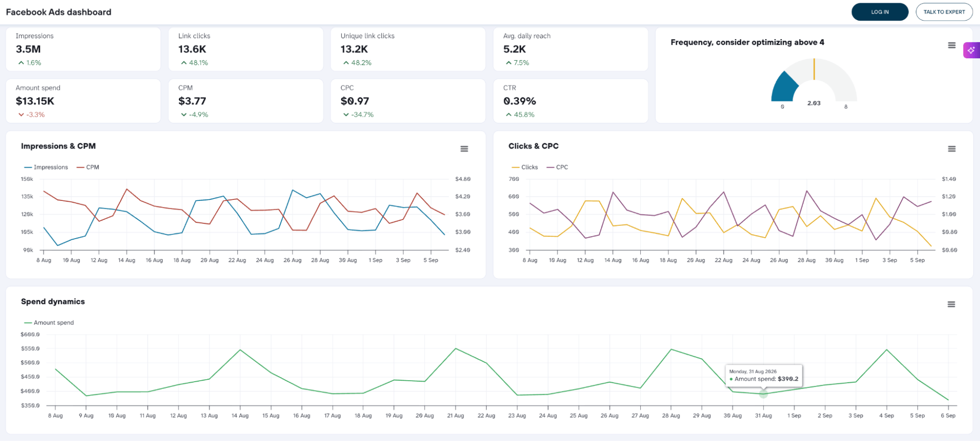Click the Link clicks 13.6K value
Image resolution: width=980 pixels, height=441 pixels.
(x=192, y=49)
